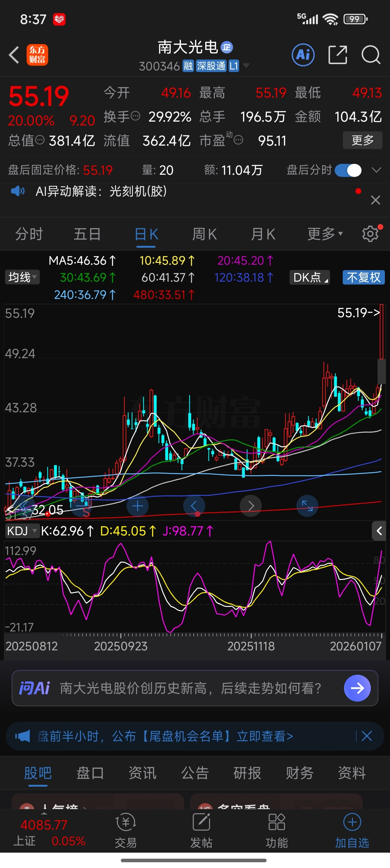Open the KDJ indicator dropdown
This screenshot has width=390, height=868.
[x=22, y=531]
